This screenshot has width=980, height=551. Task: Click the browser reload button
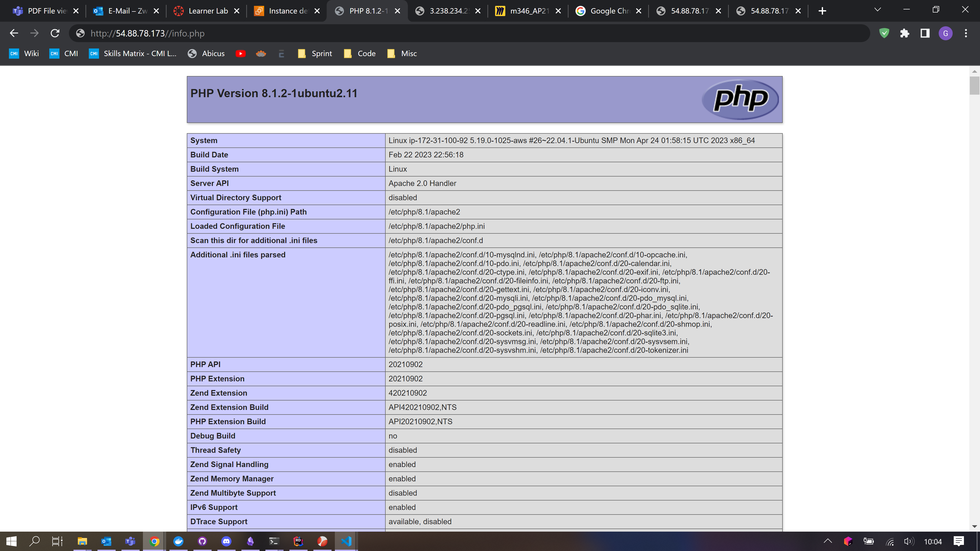[x=55, y=33]
